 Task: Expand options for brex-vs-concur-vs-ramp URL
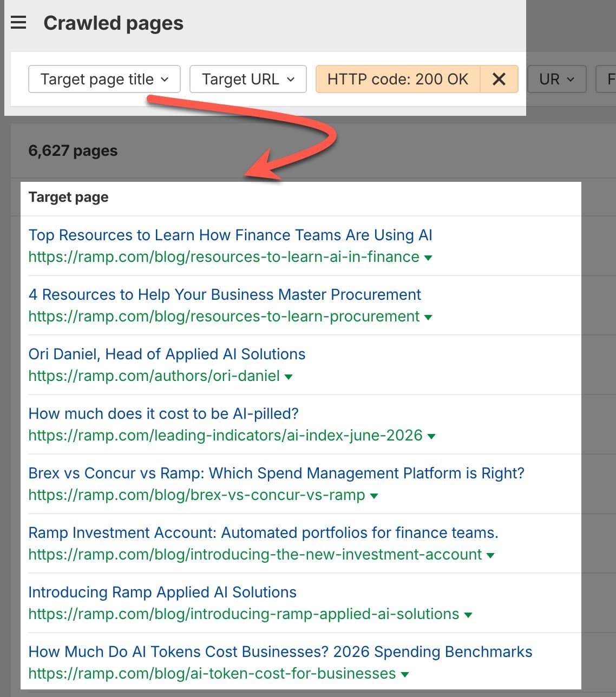(x=373, y=496)
